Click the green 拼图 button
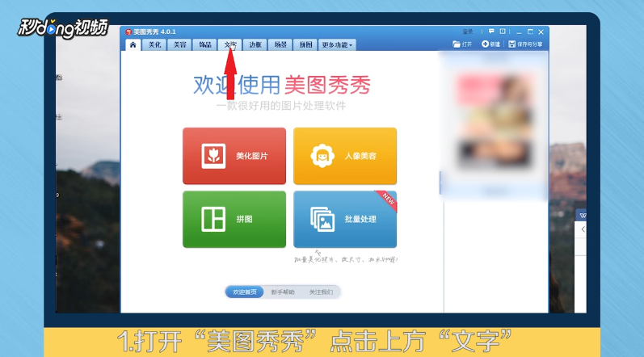This screenshot has height=357, width=644. [x=234, y=219]
